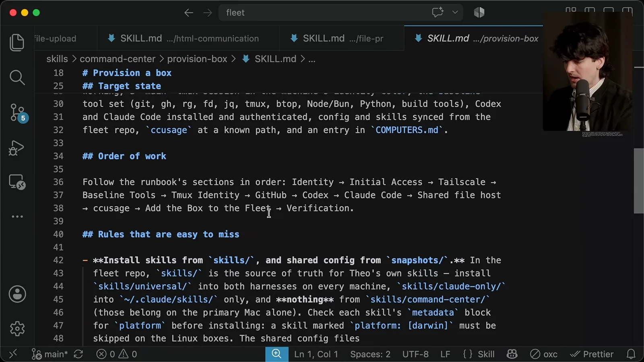Change file encoding UTF-8

coord(415,354)
